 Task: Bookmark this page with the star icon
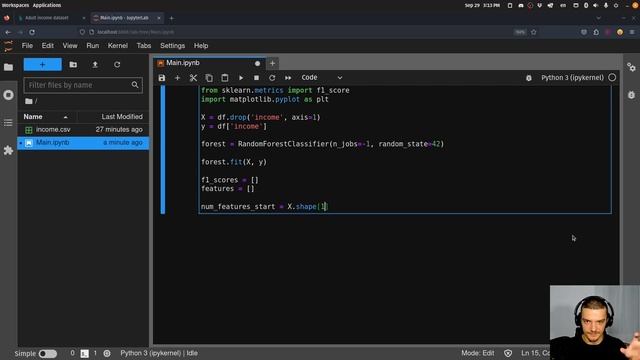click(x=533, y=32)
